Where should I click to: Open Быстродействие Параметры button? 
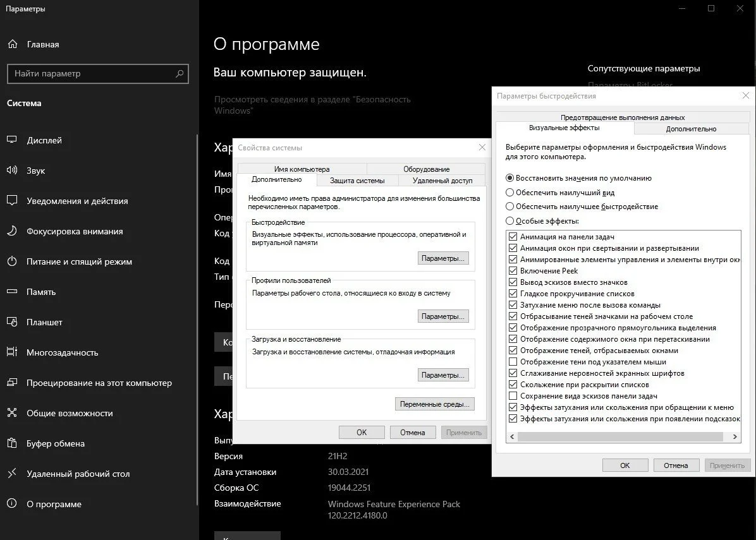pyautogui.click(x=443, y=258)
